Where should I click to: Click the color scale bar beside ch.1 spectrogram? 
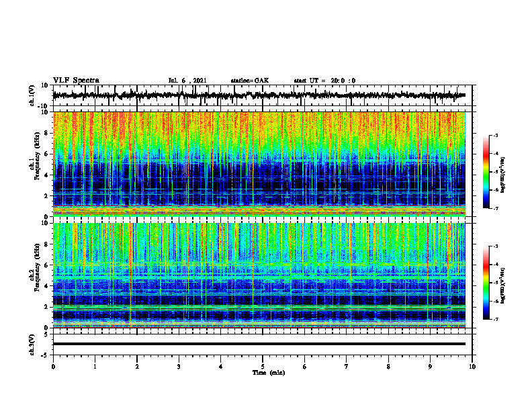pyautogui.click(x=486, y=172)
